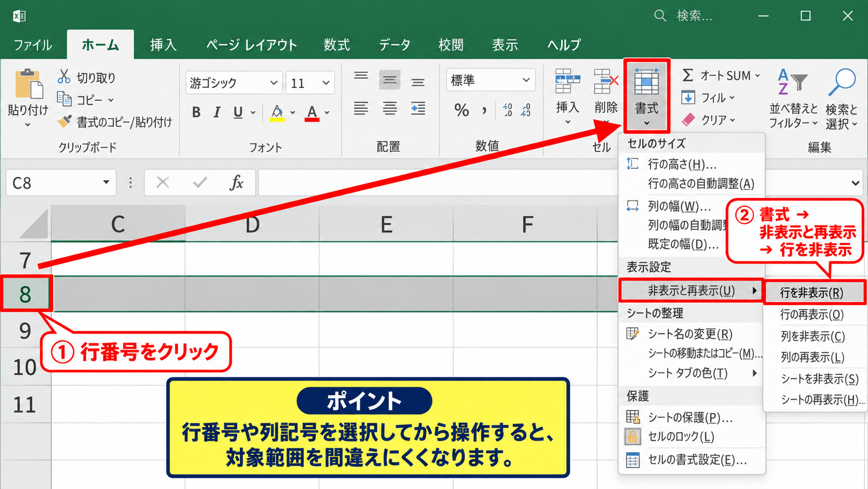The image size is (868, 489).
Task: Click the insert function fx icon
Action: click(x=237, y=182)
